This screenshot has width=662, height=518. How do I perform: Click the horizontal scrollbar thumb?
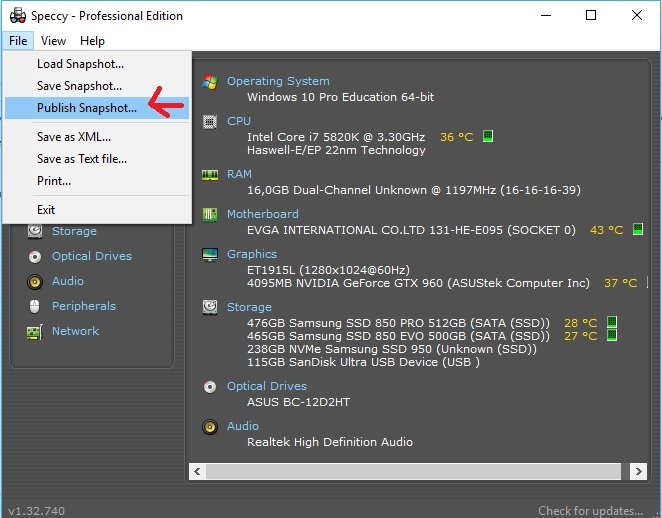[413, 471]
